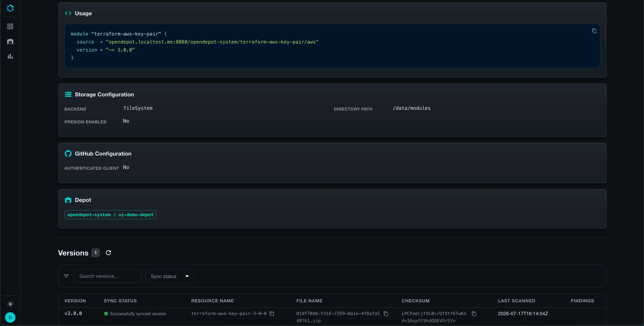This screenshot has height=326, width=644.
Task: Click the FINDINGS column header
Action: pos(582,301)
